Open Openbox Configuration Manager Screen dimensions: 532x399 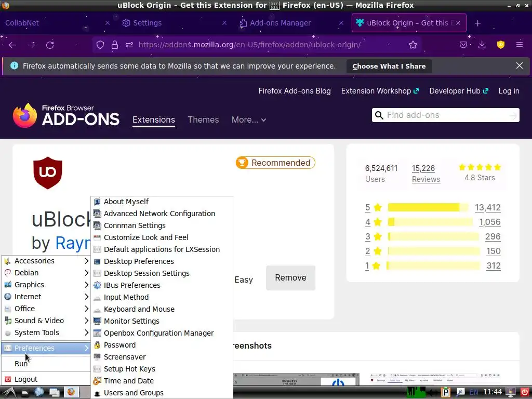(162, 333)
